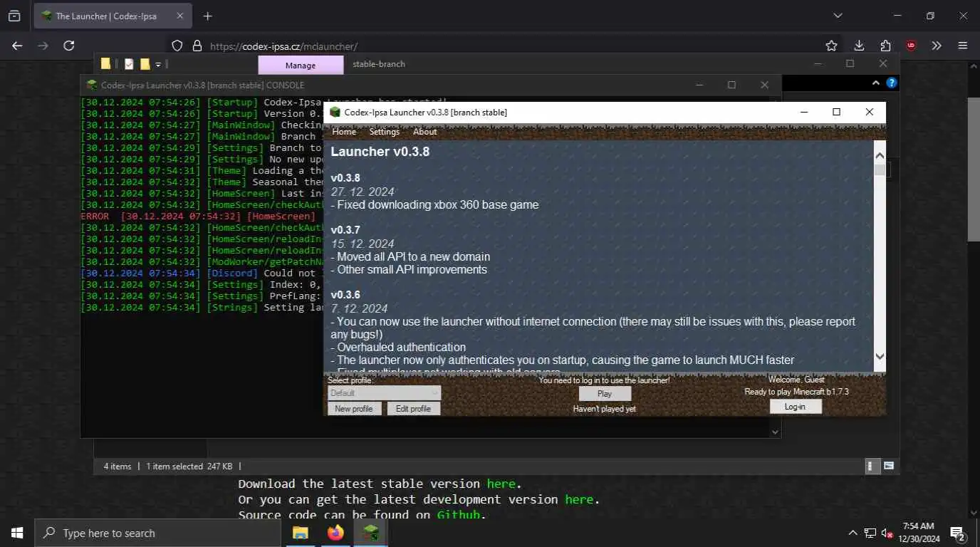Show hidden system tray icons
The width and height of the screenshot is (980, 547).
[x=853, y=533]
